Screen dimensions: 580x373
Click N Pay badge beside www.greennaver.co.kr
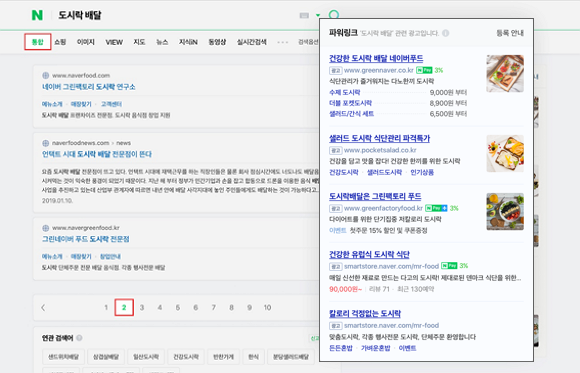pyautogui.click(x=424, y=70)
